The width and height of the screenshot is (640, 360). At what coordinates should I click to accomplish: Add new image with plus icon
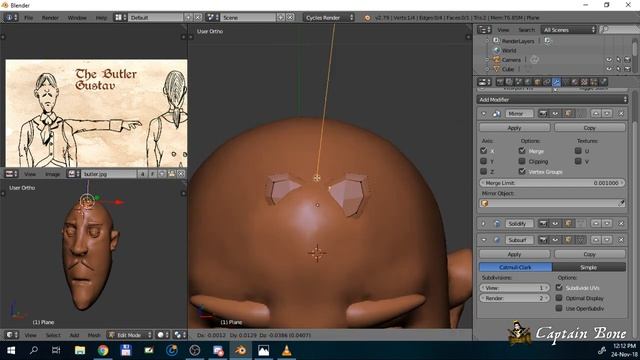point(162,174)
